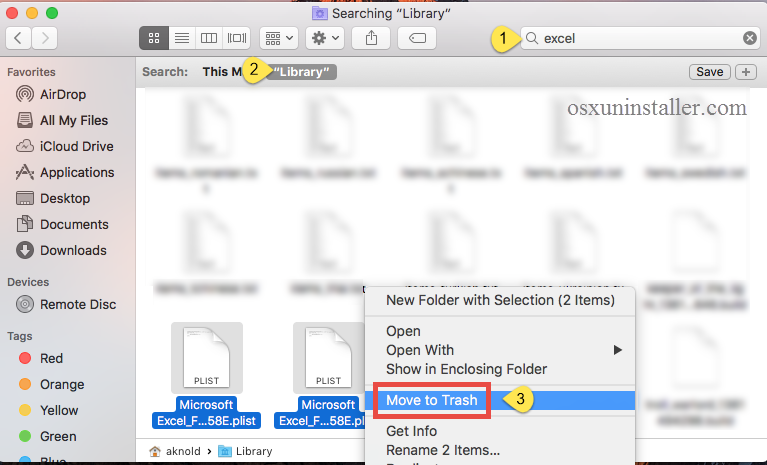Click the Applications sidebar icon
Screen dimensions: 767x465
coord(25,172)
